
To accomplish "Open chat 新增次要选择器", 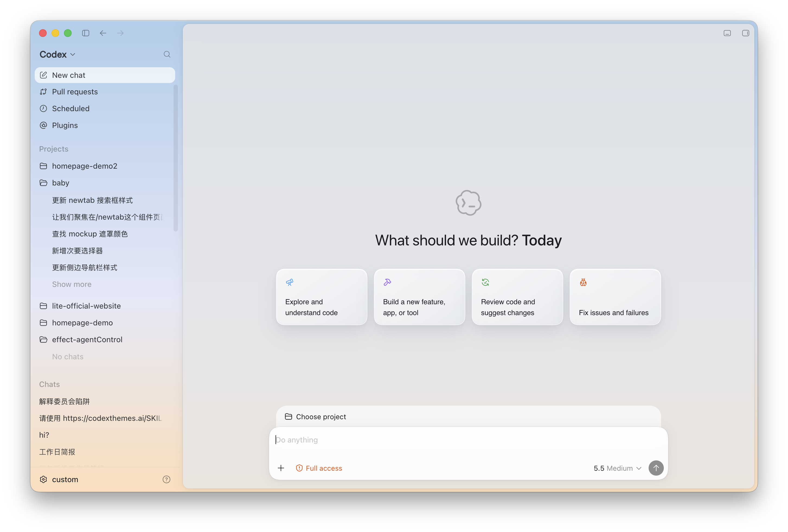I will [105, 251].
